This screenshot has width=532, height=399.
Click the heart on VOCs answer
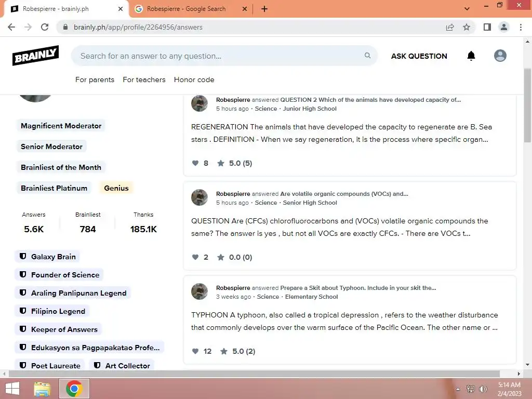[x=195, y=257]
